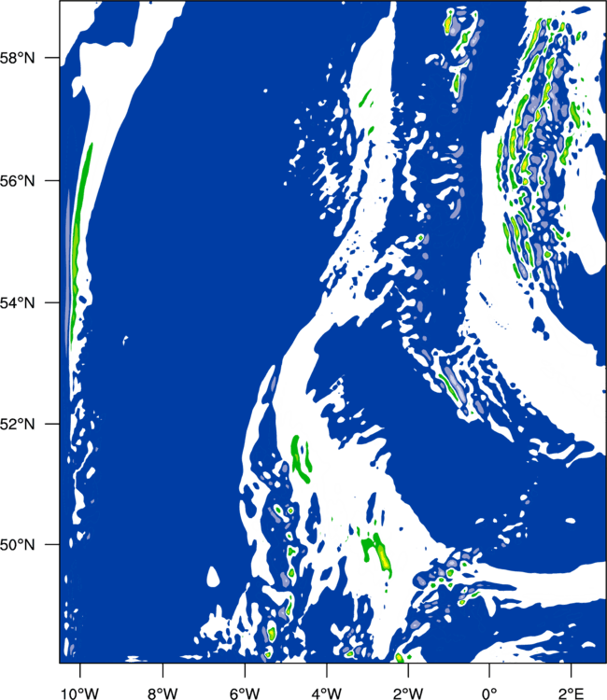Click the 2°W longitude label
Image resolution: width=607 pixels, height=700 pixels.
point(409,693)
